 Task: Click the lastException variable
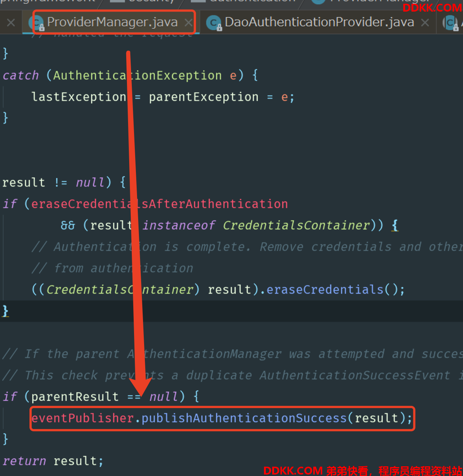[79, 97]
